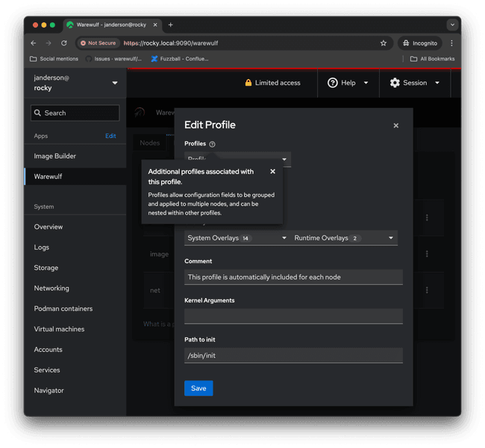The image size is (485, 448).
Task: Open the Chrome three-dot menu
Action: 451,43
